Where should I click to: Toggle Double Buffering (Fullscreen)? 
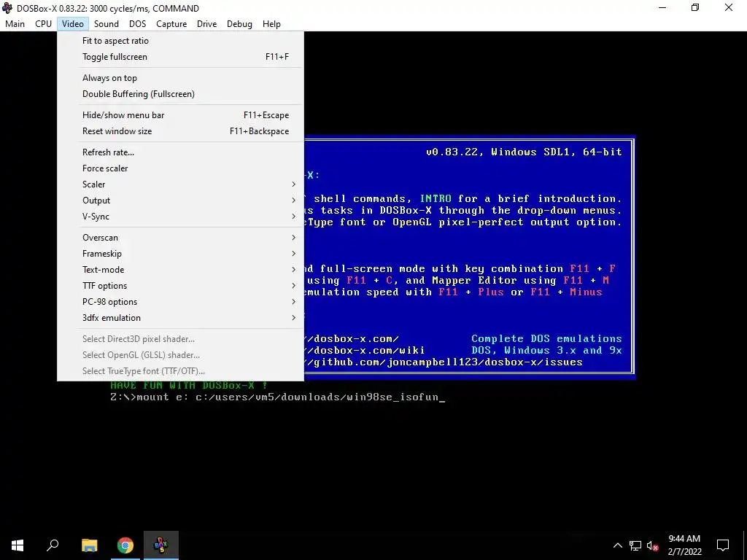[180, 94]
